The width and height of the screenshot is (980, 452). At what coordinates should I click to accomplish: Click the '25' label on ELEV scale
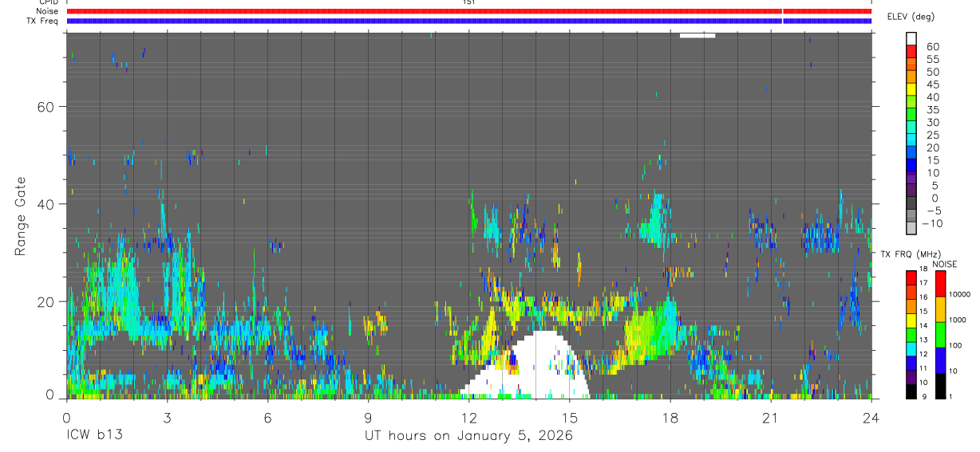pos(931,136)
